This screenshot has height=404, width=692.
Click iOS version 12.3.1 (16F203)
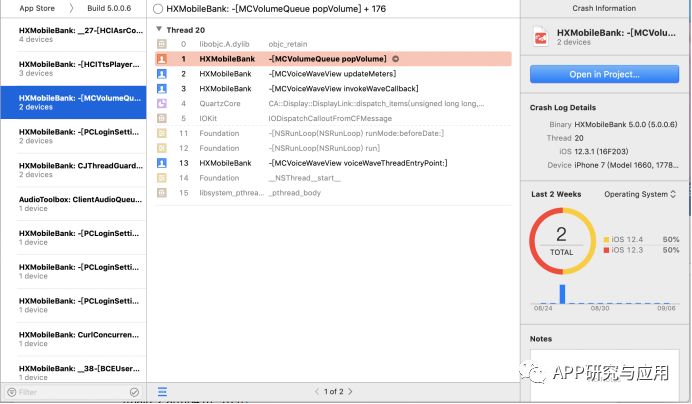tap(601, 151)
